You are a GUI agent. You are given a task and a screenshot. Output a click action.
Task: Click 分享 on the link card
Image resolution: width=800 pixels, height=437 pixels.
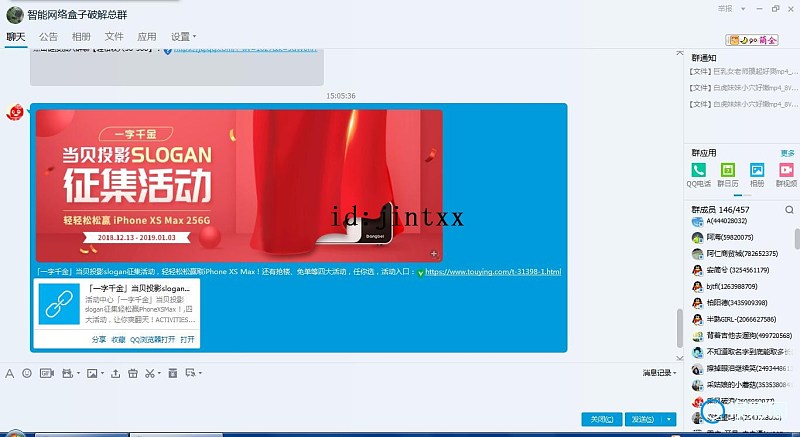[99, 340]
